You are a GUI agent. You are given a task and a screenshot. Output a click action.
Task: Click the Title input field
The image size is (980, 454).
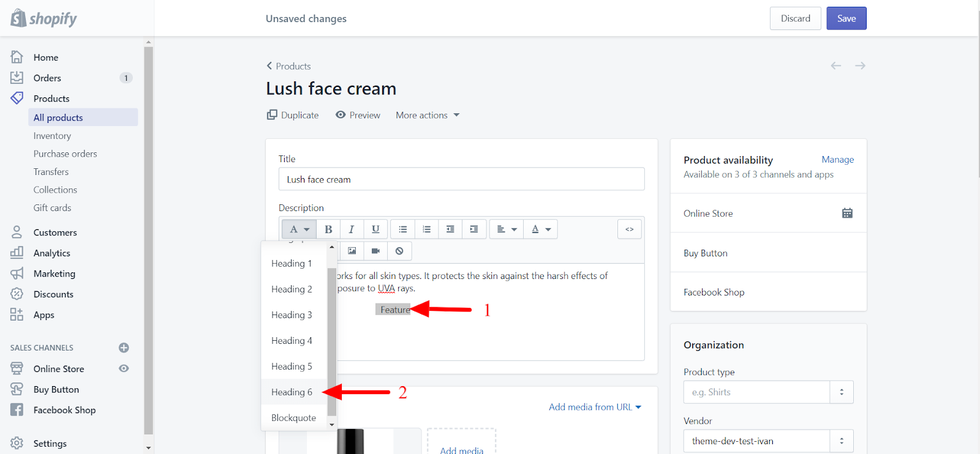[x=461, y=179]
